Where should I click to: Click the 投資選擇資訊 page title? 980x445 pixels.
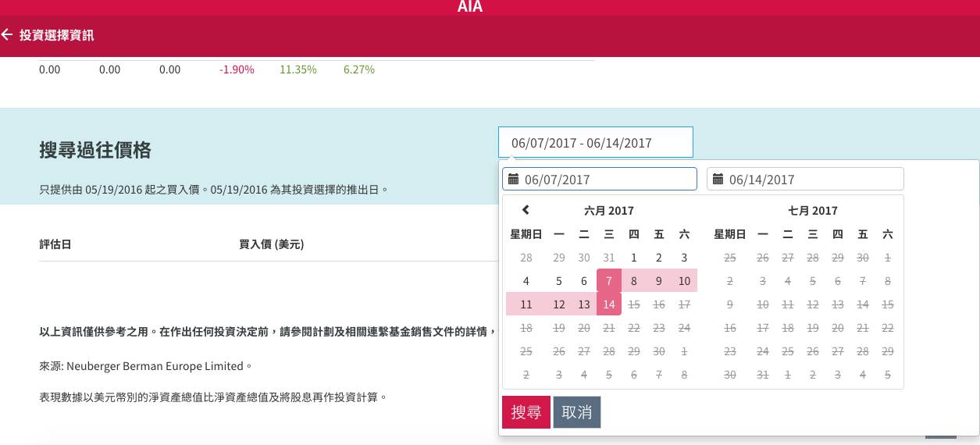tap(56, 35)
